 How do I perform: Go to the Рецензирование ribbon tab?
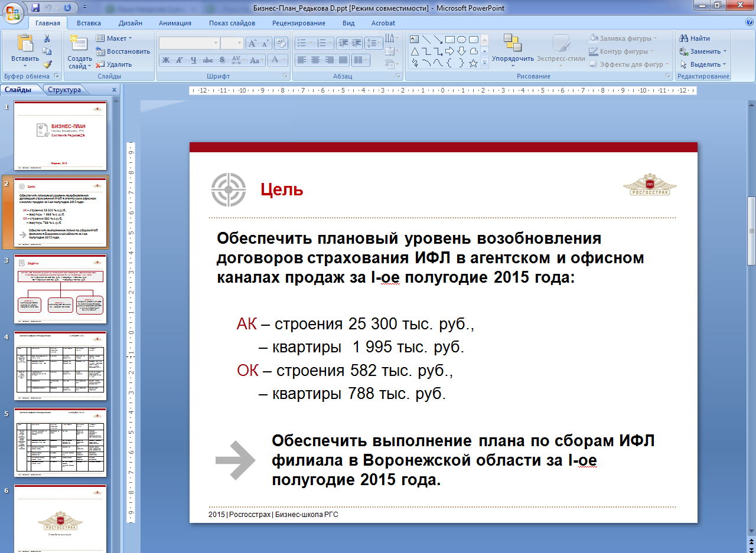tap(299, 23)
